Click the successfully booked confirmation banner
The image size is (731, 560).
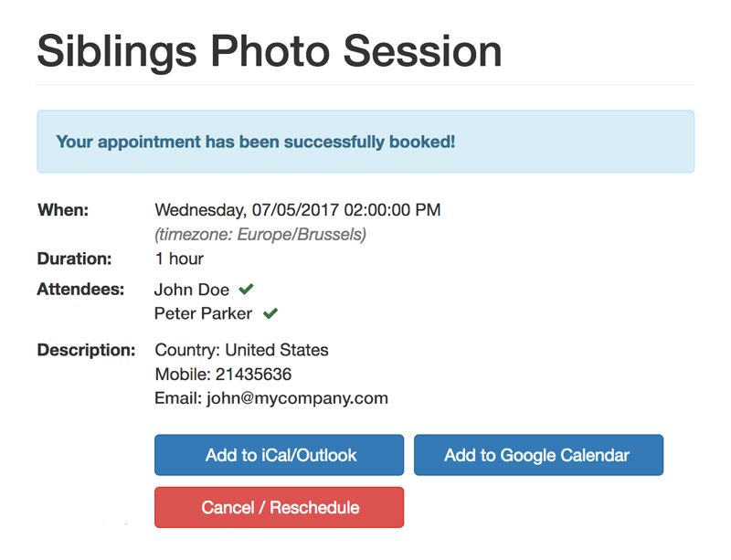click(x=365, y=142)
